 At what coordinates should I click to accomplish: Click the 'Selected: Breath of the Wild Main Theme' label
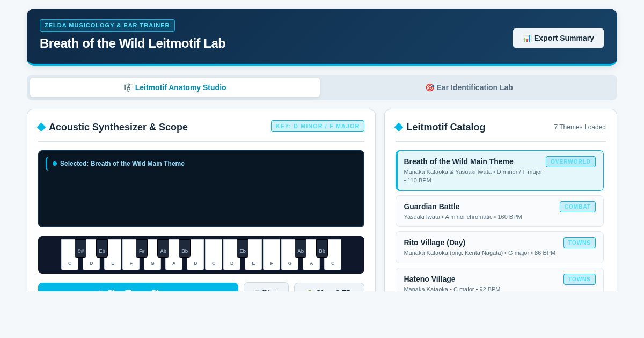pos(122,164)
